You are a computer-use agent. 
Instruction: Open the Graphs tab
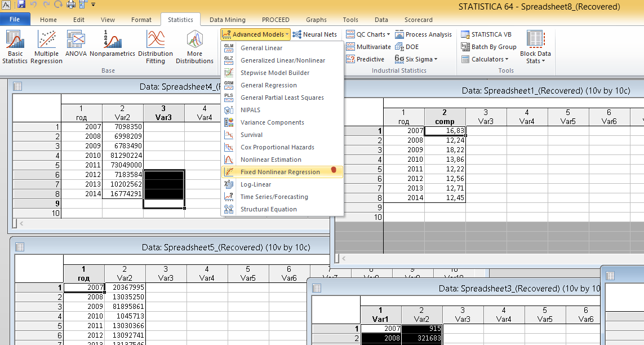[316, 20]
